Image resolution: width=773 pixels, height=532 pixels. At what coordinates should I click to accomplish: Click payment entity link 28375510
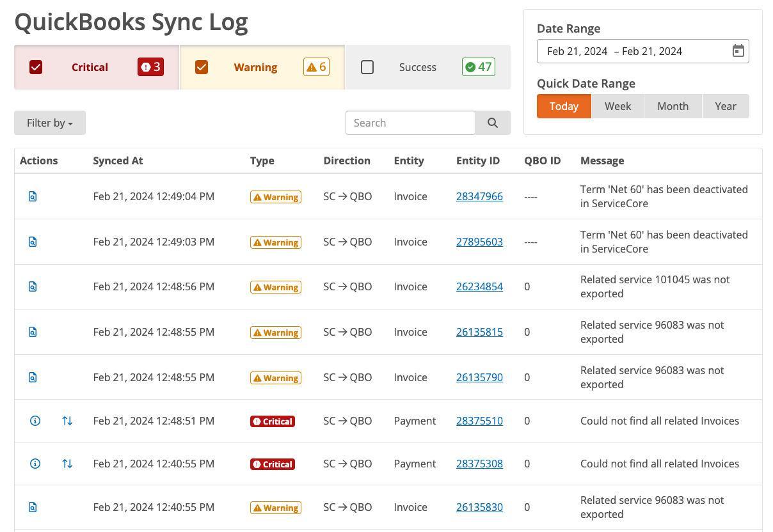pyautogui.click(x=479, y=421)
